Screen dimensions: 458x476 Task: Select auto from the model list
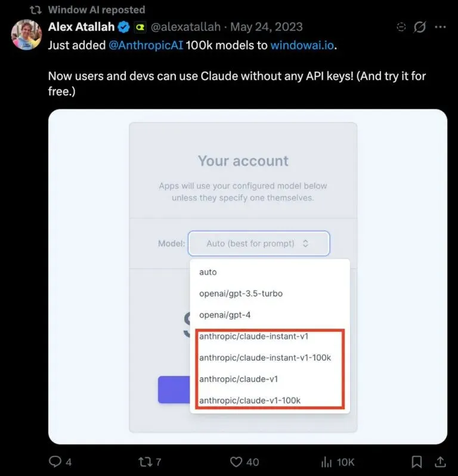tap(208, 272)
